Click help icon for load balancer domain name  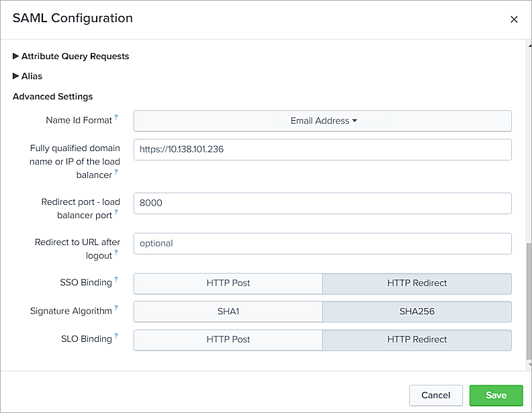pyautogui.click(x=116, y=173)
